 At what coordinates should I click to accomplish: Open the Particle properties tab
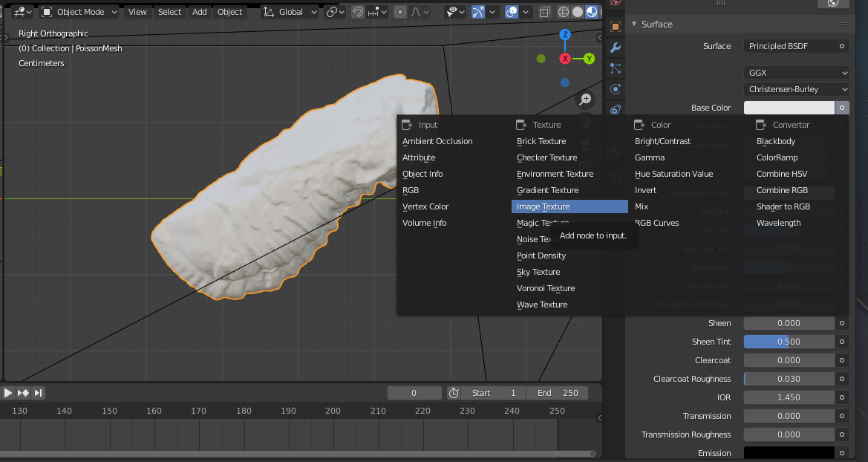[615, 69]
